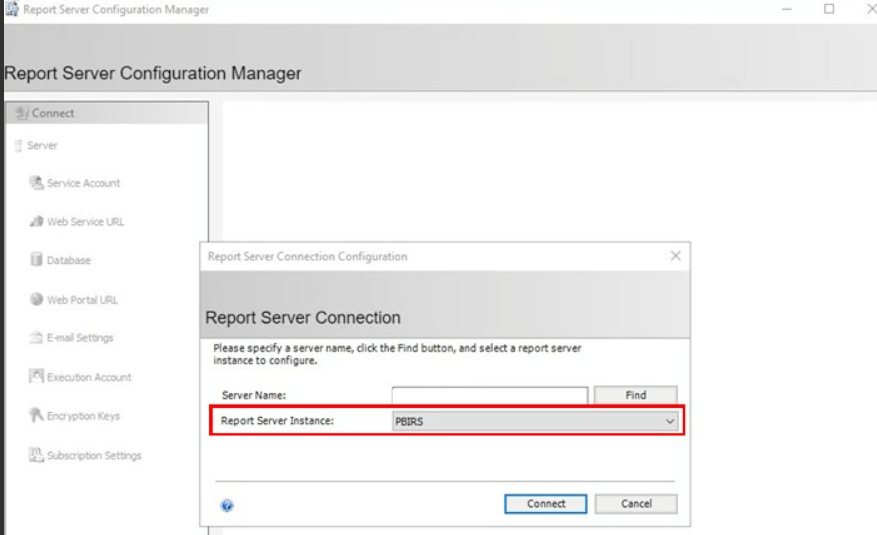
Task: Focus the Server Name text field
Action: (489, 396)
